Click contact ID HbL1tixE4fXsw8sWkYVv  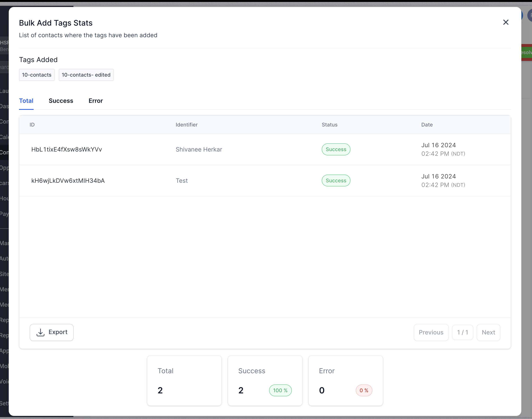67,149
